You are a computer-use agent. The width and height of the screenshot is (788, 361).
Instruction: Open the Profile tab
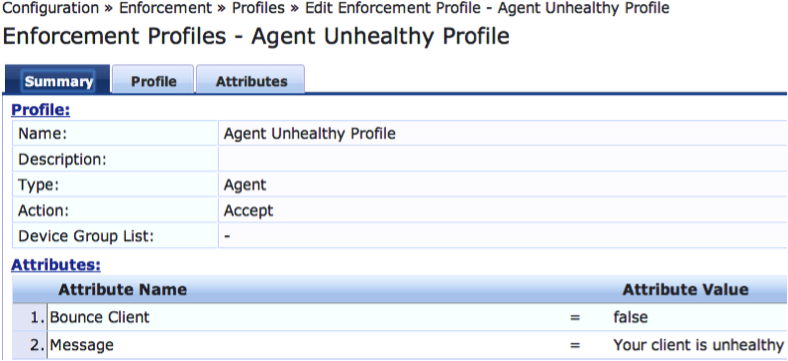153,81
